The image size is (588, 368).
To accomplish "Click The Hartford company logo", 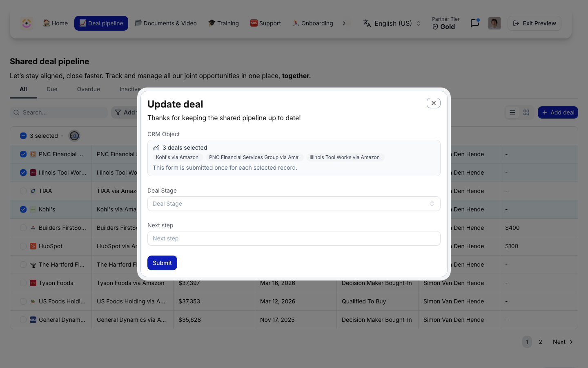I will point(33,265).
